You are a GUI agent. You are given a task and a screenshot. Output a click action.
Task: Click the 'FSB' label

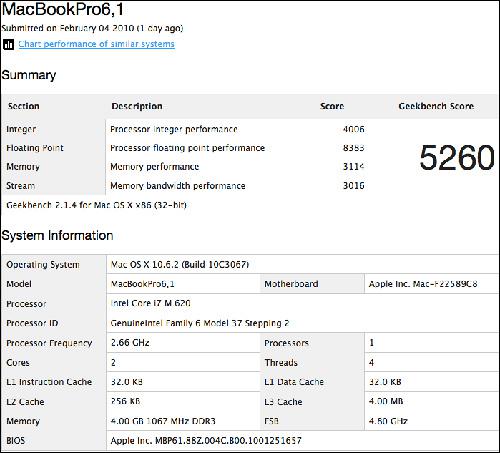click(271, 421)
